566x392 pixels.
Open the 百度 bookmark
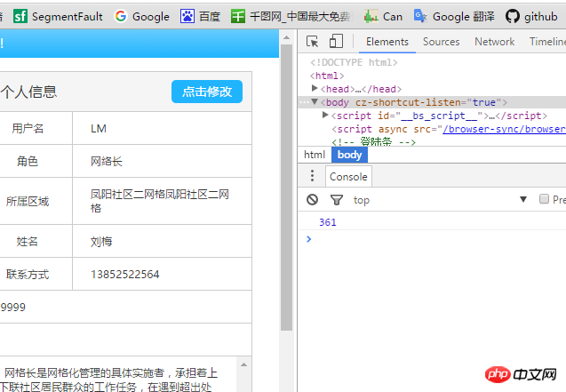[x=200, y=16]
